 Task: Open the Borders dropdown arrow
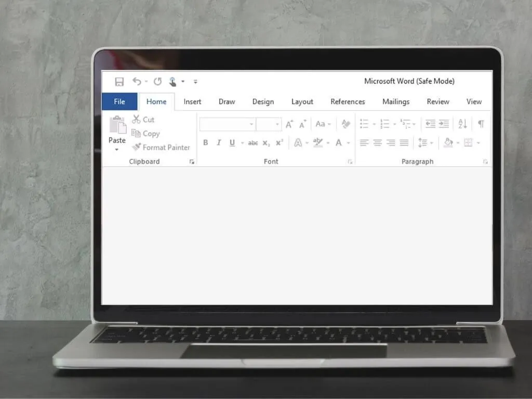(478, 143)
